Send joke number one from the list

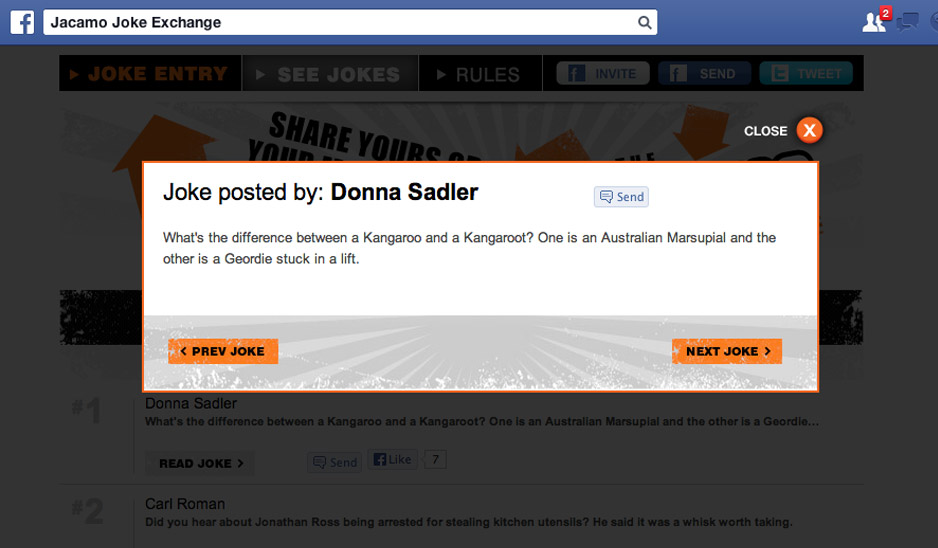(x=334, y=462)
